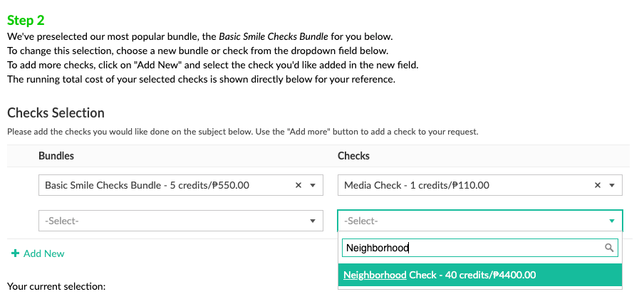Click the Your current selection label
Viewport: 644px width, 304px height.
click(56, 286)
